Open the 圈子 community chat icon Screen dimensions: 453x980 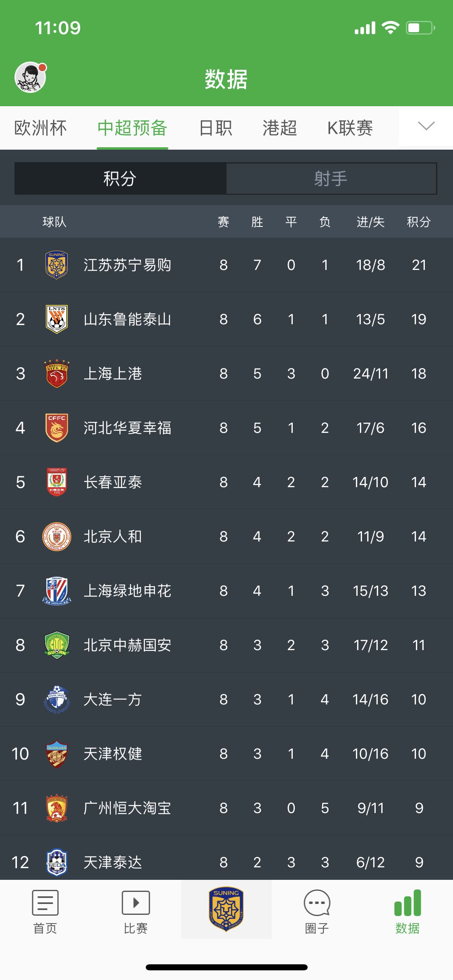click(x=317, y=903)
